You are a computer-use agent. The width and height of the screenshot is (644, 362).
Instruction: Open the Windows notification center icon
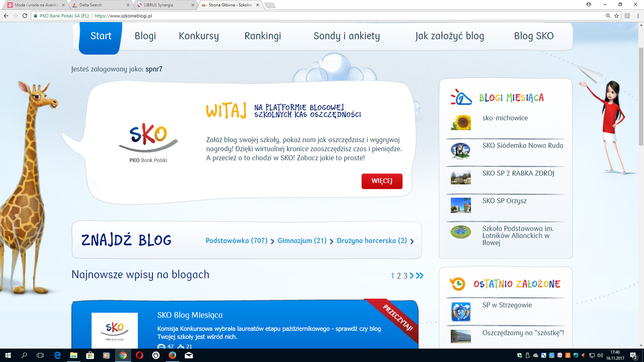coord(634,356)
